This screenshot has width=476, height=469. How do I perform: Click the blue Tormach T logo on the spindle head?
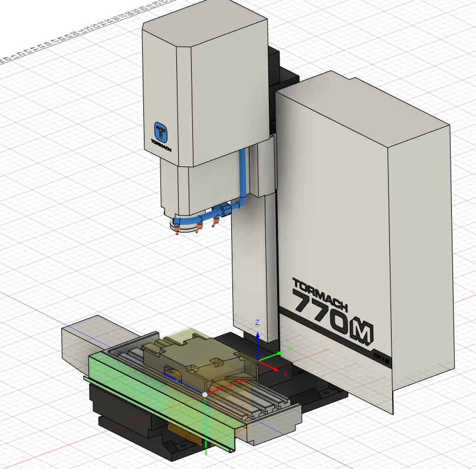click(x=160, y=132)
